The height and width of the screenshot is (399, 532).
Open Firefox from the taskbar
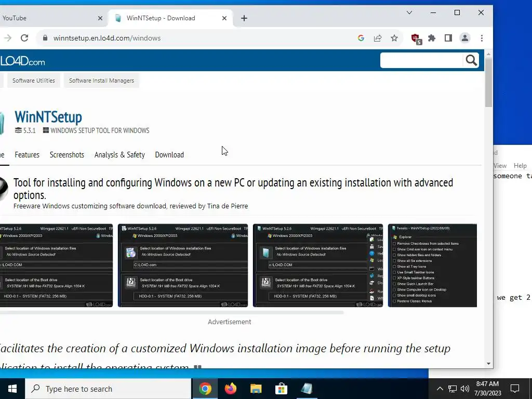(x=230, y=389)
